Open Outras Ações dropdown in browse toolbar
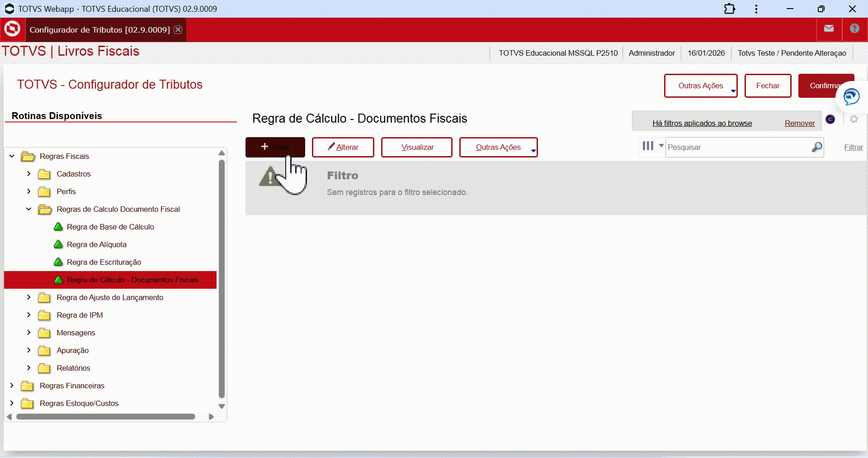This screenshot has width=868, height=458. coord(498,147)
